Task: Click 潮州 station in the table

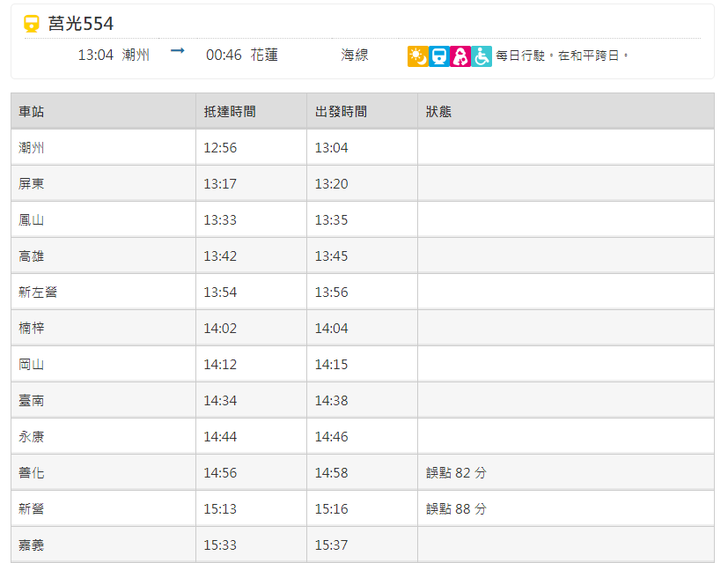Action: tap(31, 148)
